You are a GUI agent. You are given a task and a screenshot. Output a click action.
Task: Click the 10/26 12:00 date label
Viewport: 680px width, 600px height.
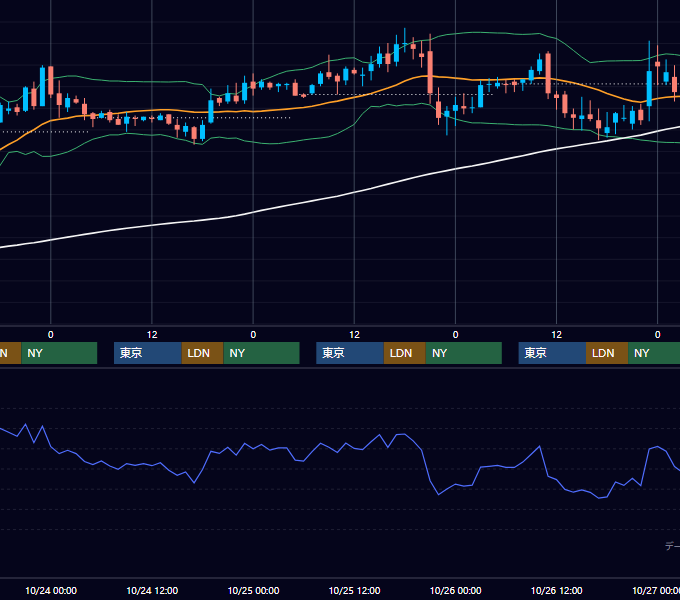pyautogui.click(x=556, y=590)
